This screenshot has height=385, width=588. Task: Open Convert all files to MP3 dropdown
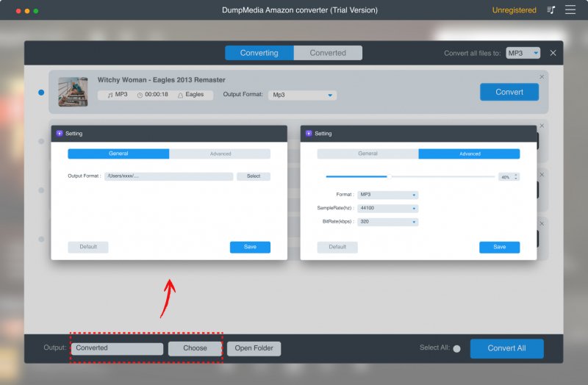click(523, 53)
